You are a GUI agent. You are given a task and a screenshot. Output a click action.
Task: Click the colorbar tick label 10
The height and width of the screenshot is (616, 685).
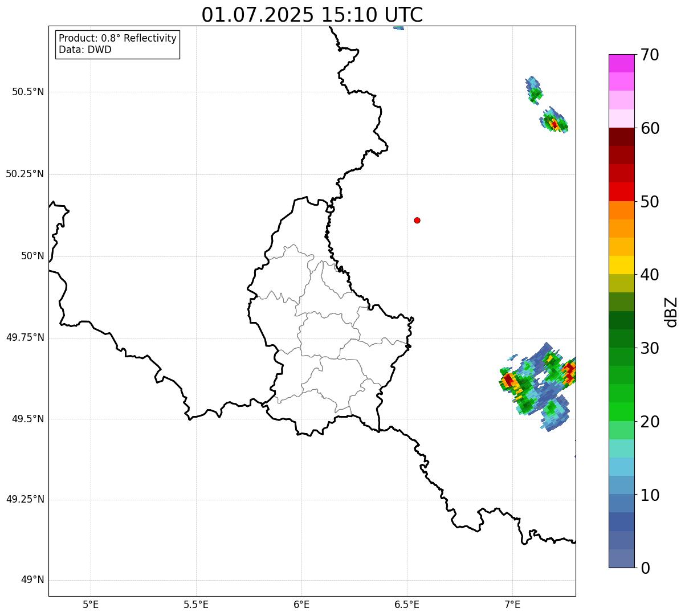650,495
